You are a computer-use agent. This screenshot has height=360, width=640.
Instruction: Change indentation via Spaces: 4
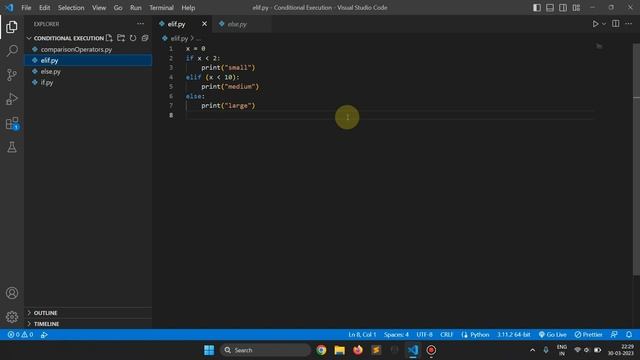[x=396, y=335]
